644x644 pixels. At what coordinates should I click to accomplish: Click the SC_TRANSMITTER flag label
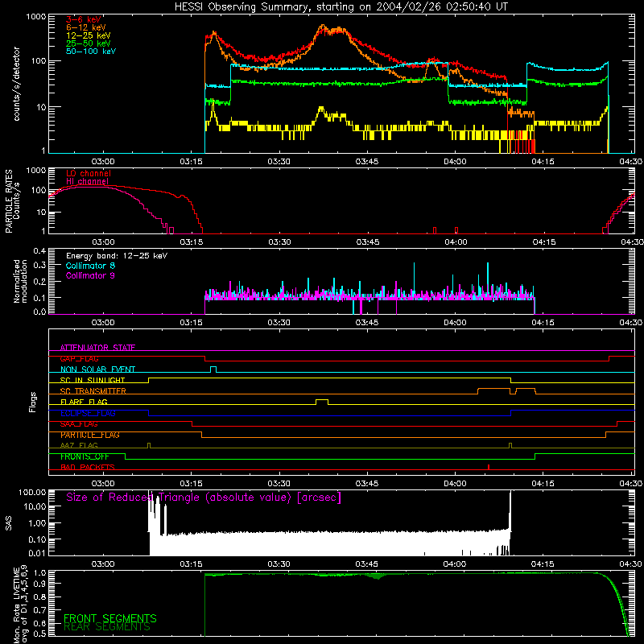coord(93,391)
